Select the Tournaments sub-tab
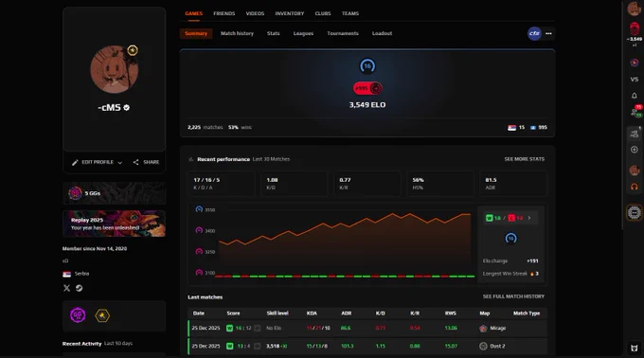 (x=343, y=34)
